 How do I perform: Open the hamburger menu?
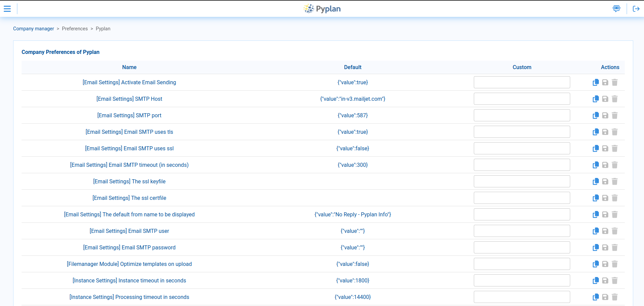pos(7,9)
